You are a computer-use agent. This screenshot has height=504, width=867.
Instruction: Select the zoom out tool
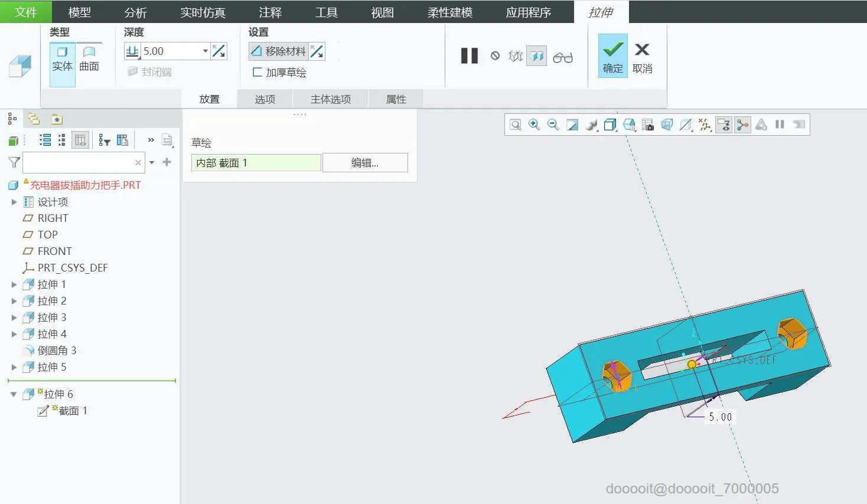click(x=553, y=125)
